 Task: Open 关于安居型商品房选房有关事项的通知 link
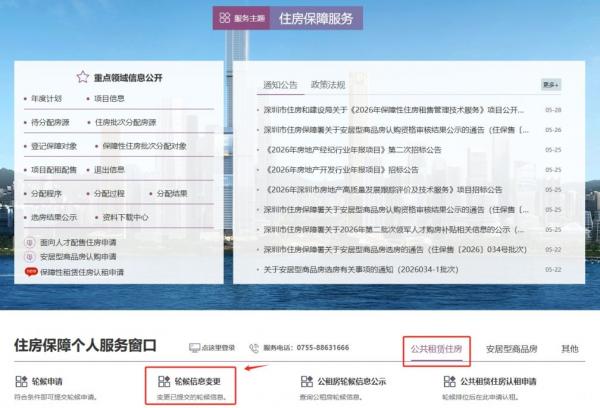[361, 269]
